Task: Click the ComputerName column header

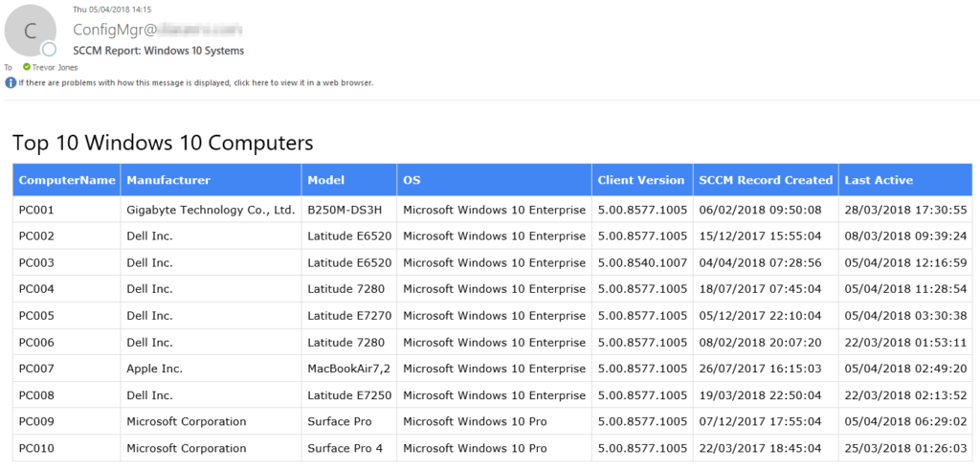Action: coord(67,180)
